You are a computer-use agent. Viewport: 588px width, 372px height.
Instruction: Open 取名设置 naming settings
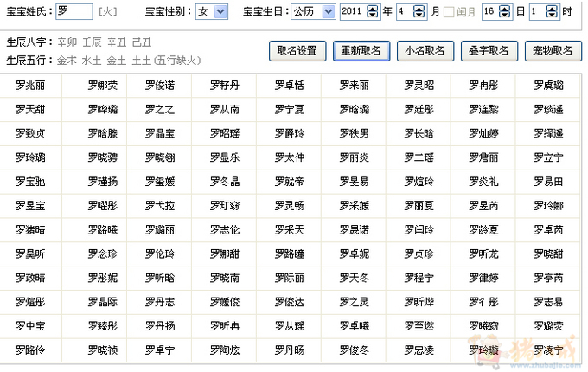click(x=297, y=51)
